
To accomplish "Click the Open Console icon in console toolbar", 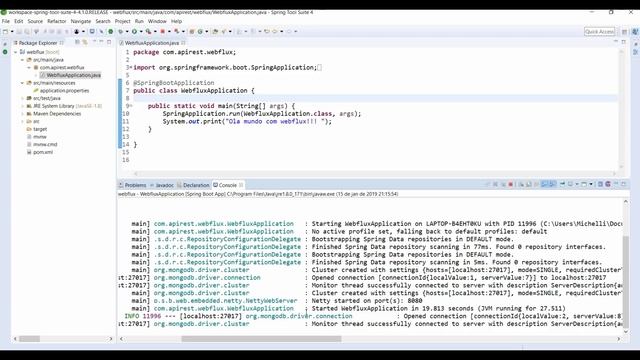I will [584, 184].
